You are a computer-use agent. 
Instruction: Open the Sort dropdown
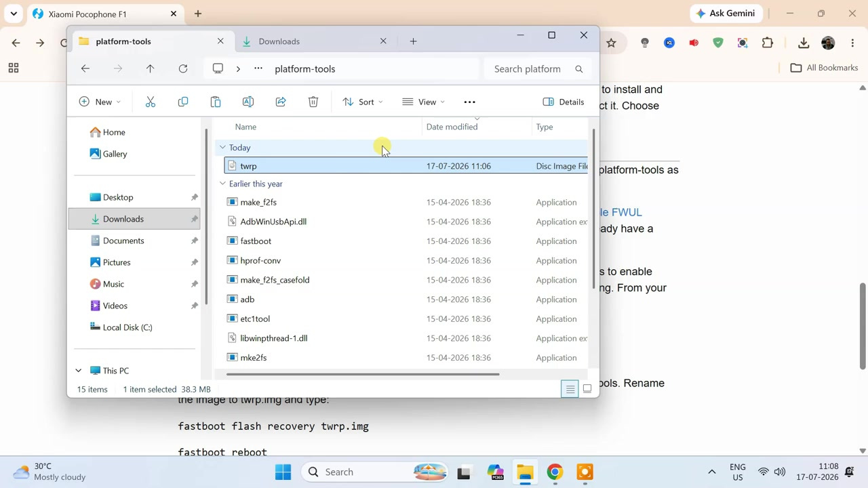(x=363, y=102)
